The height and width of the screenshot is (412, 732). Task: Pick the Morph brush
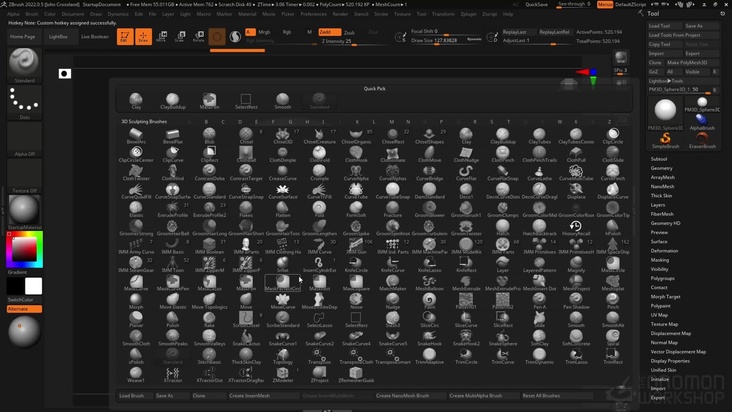(x=136, y=301)
